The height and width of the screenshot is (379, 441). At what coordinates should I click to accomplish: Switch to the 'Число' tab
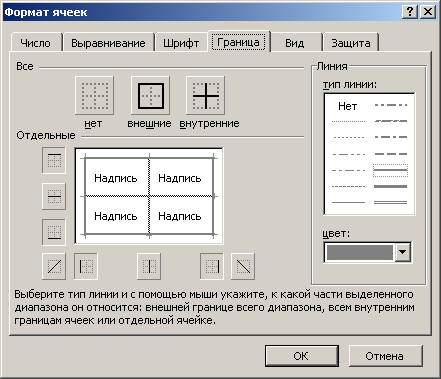(35, 43)
